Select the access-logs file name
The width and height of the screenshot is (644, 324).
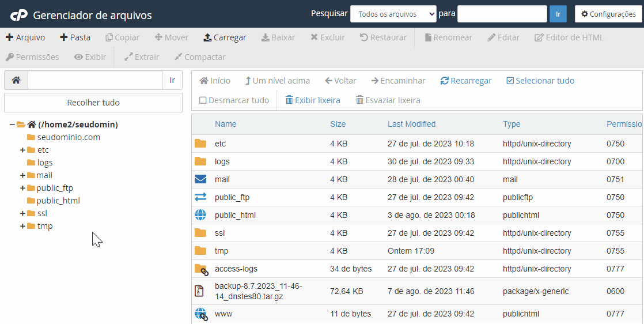(x=236, y=269)
